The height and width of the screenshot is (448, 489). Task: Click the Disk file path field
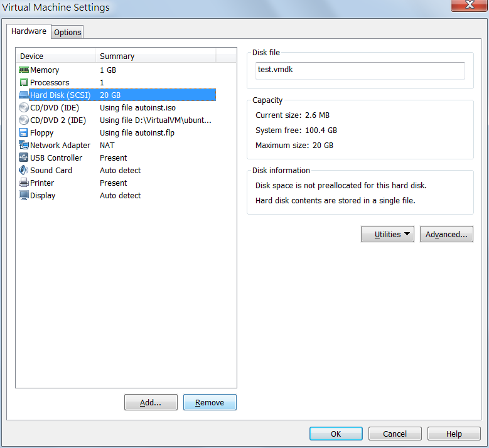click(x=360, y=71)
